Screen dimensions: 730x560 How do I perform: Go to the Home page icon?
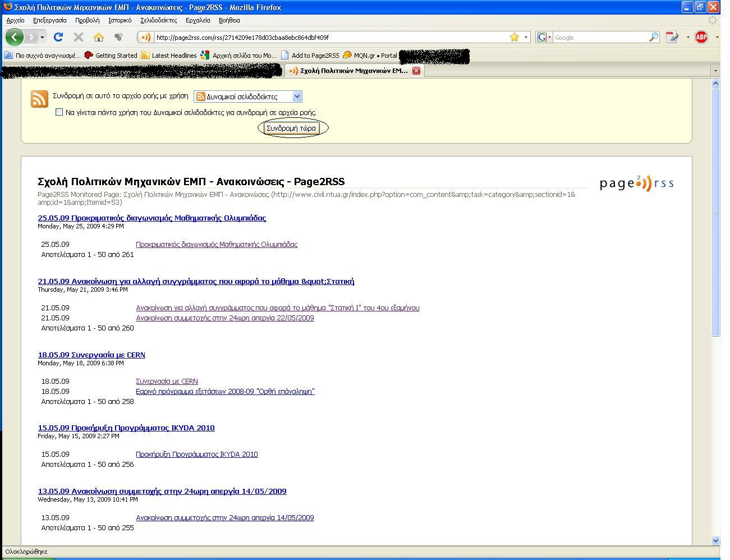[99, 37]
